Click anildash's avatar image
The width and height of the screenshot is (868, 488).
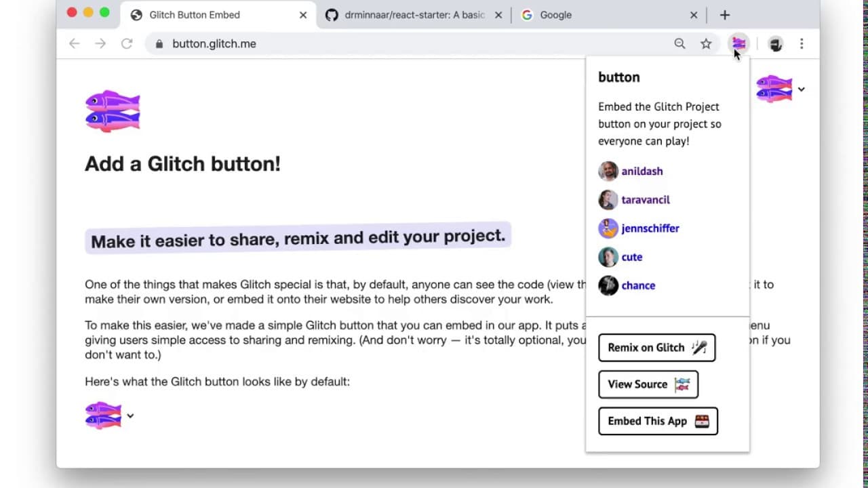point(608,171)
